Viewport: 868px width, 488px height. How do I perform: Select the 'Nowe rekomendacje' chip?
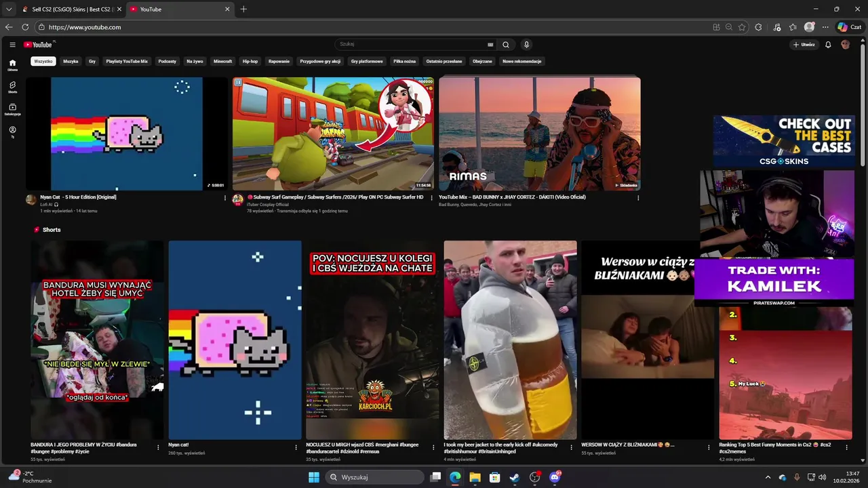[521, 61]
